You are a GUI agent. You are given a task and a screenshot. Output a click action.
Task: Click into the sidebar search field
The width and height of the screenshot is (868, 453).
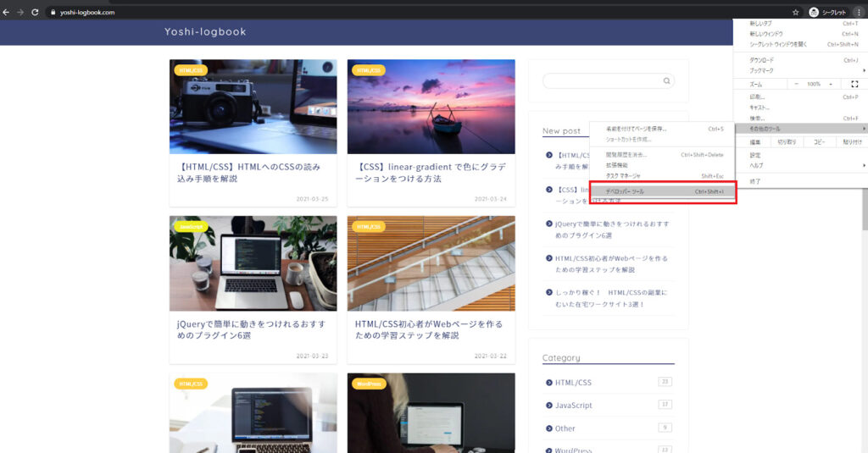click(602, 81)
